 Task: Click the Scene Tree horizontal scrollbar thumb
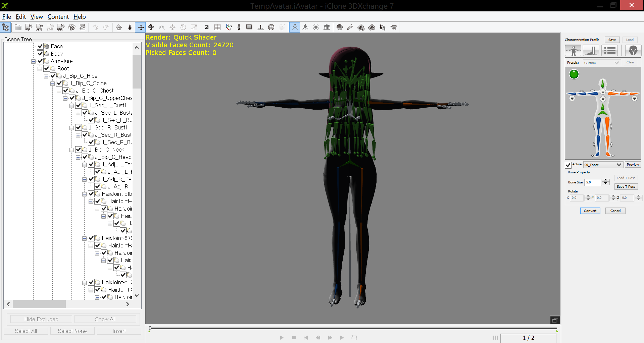point(39,304)
